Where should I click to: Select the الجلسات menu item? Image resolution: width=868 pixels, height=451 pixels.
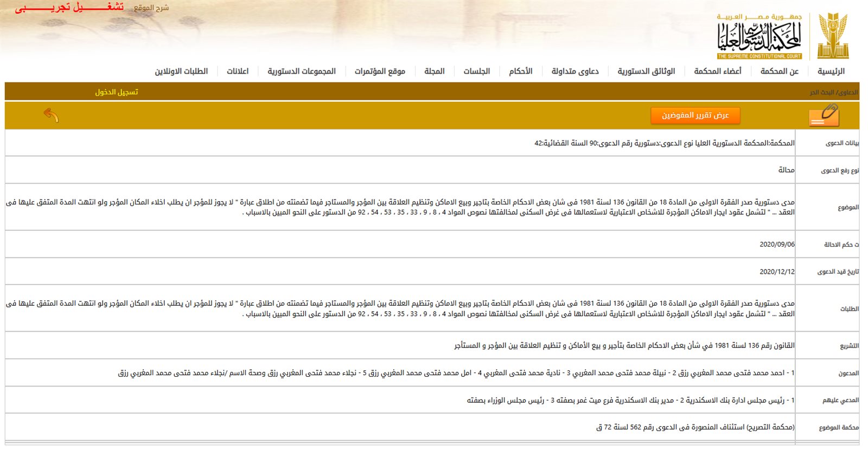tap(476, 72)
